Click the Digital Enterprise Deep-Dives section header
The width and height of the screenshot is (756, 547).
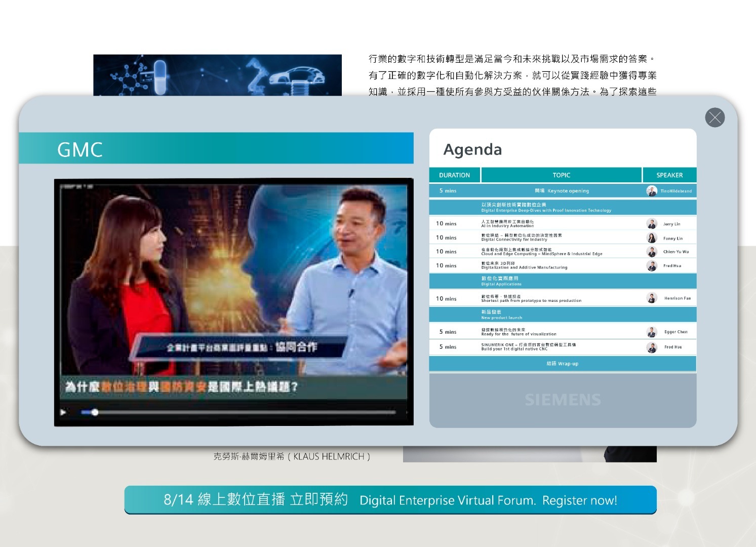563,207
